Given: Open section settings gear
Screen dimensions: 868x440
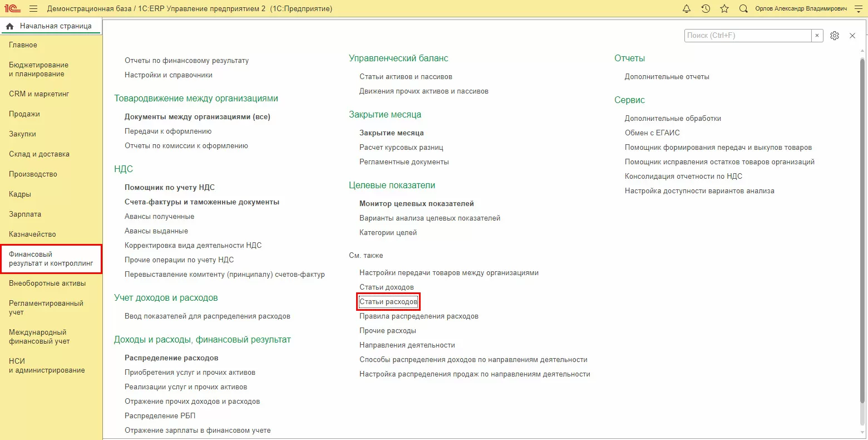Looking at the screenshot, I should pos(835,36).
